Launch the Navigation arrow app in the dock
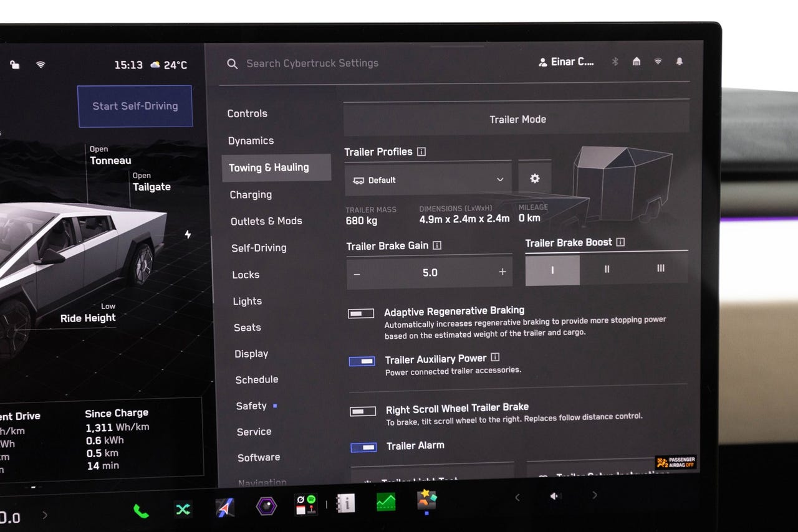The image size is (798, 532). click(224, 508)
